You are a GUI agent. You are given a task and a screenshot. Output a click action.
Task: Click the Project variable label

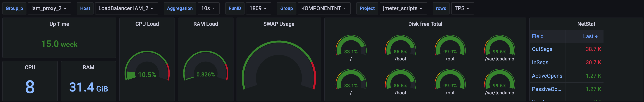[367, 8]
